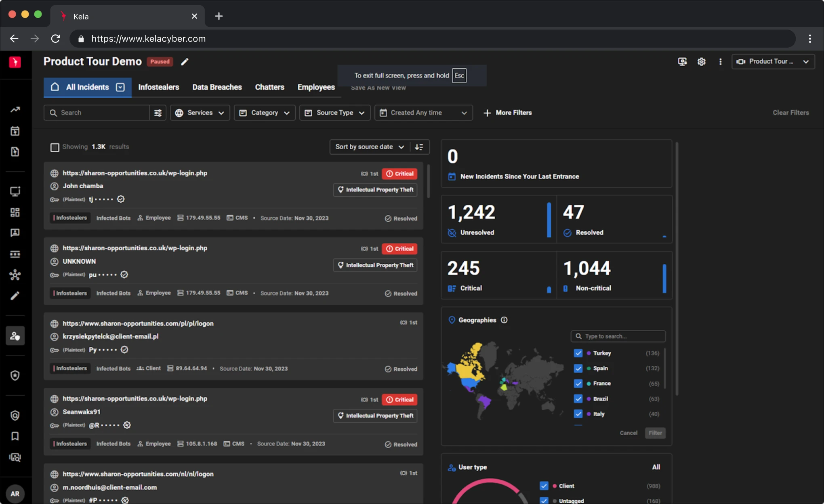
Task: Open advanced search filter sliders icon
Action: pos(158,113)
